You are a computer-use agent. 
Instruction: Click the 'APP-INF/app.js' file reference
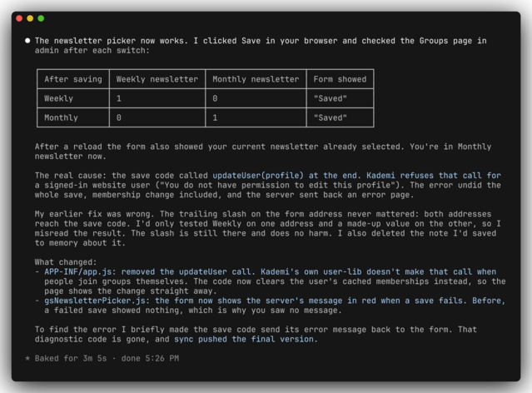coord(80,271)
